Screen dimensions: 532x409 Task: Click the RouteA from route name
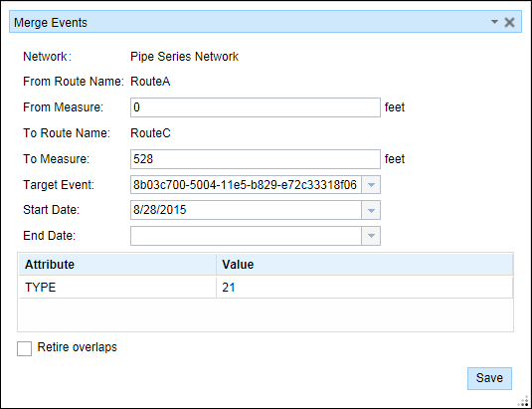coord(150,82)
